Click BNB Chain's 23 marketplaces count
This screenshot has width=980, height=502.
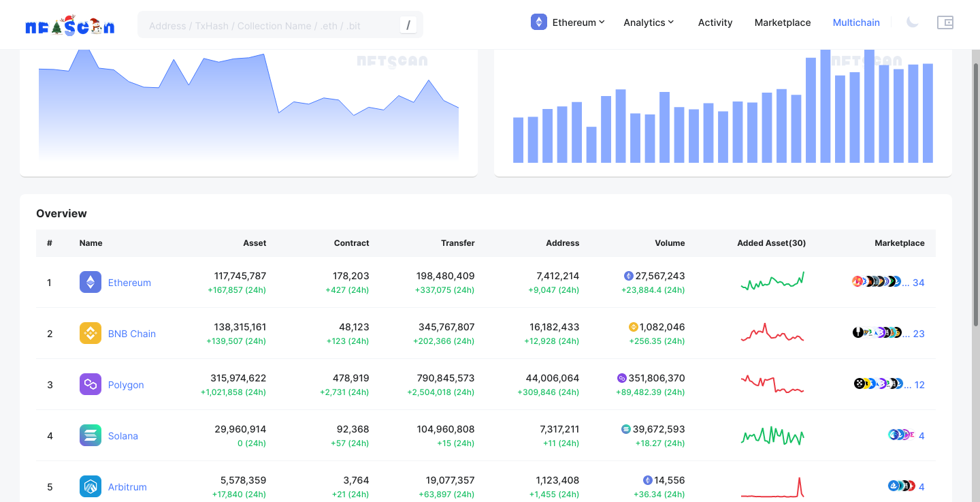click(x=918, y=334)
